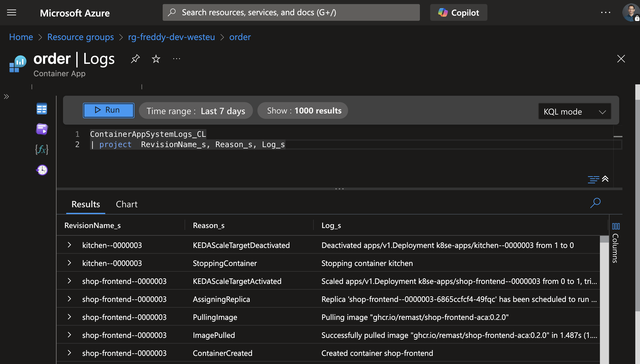Sort by Log_s column header
This screenshot has width=640, height=364.
click(331, 225)
